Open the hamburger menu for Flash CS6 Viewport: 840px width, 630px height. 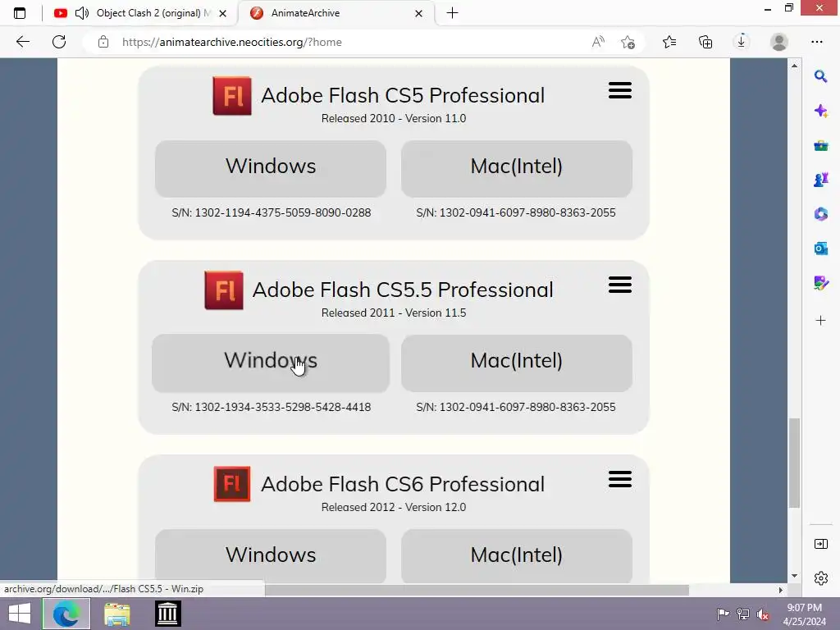(x=620, y=479)
